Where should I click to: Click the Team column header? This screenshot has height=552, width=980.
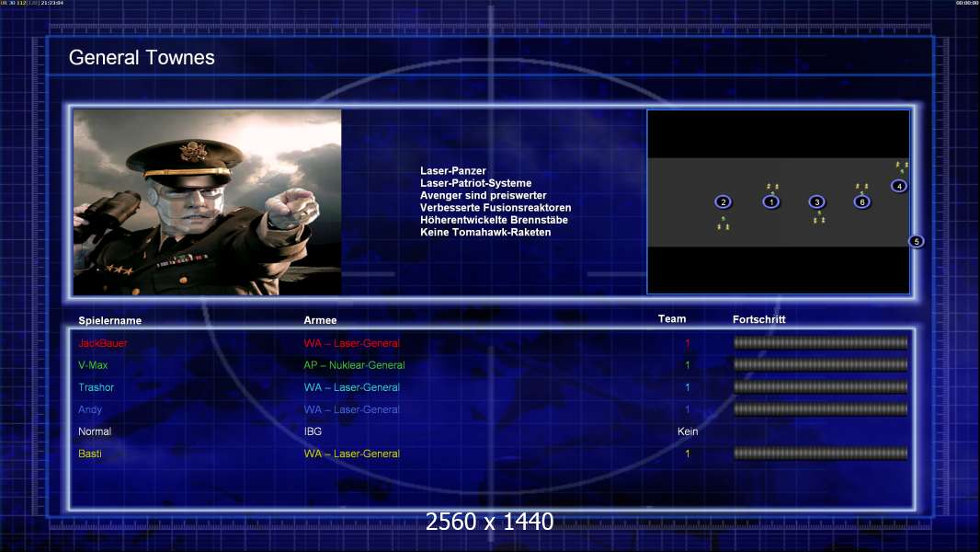coord(672,319)
